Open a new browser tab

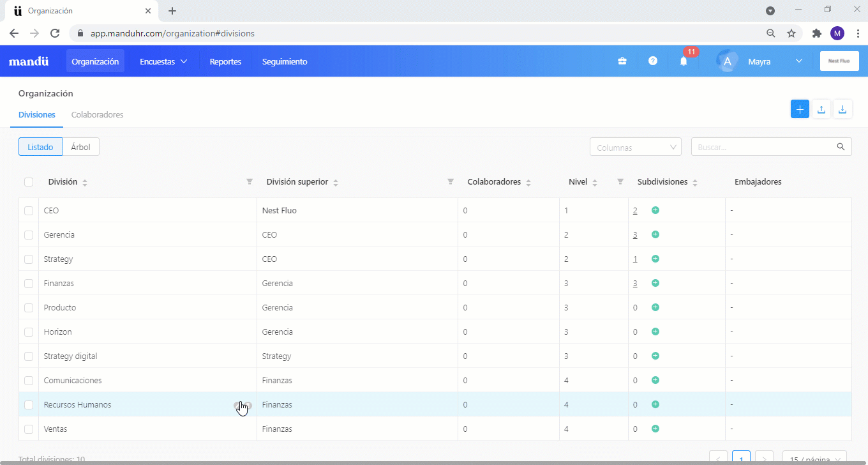click(172, 11)
